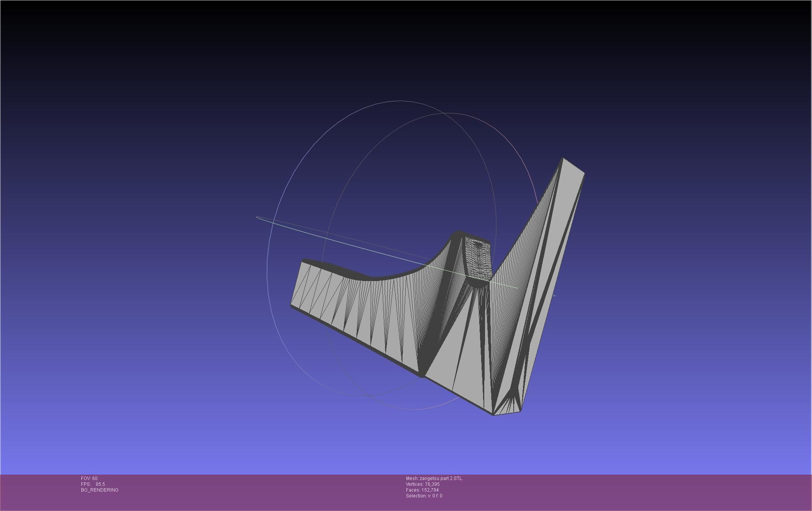Click the Selection: v: 0 f: 0 text
812x511 pixels.
(x=424, y=496)
